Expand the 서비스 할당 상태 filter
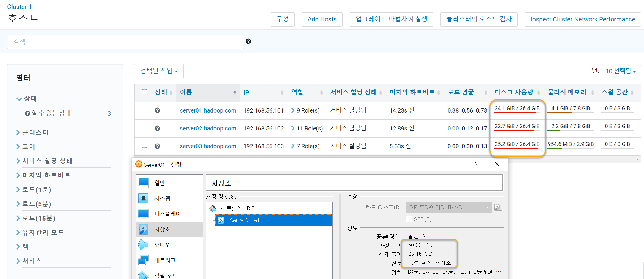Viewport: 644px width, 279px height. [18, 161]
